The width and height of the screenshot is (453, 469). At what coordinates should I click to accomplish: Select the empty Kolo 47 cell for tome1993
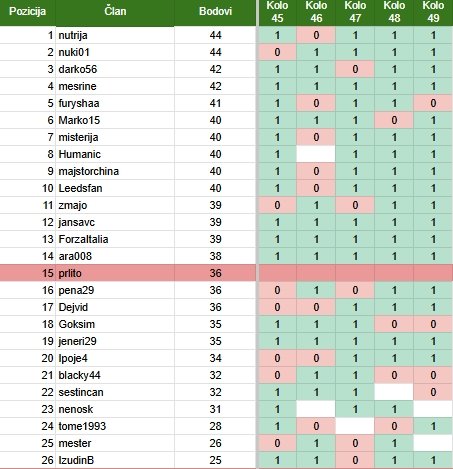pyautogui.click(x=355, y=426)
